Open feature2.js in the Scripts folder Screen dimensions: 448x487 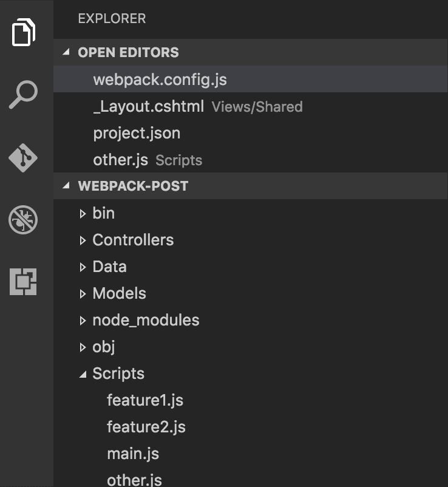tap(146, 427)
